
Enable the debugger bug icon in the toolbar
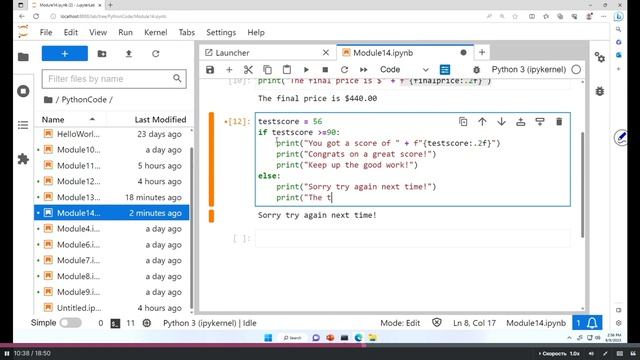click(x=476, y=70)
